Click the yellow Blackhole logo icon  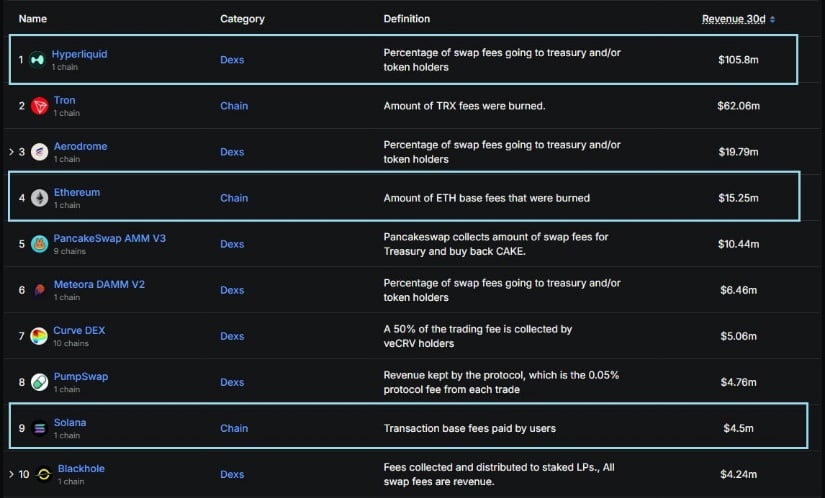click(44, 474)
